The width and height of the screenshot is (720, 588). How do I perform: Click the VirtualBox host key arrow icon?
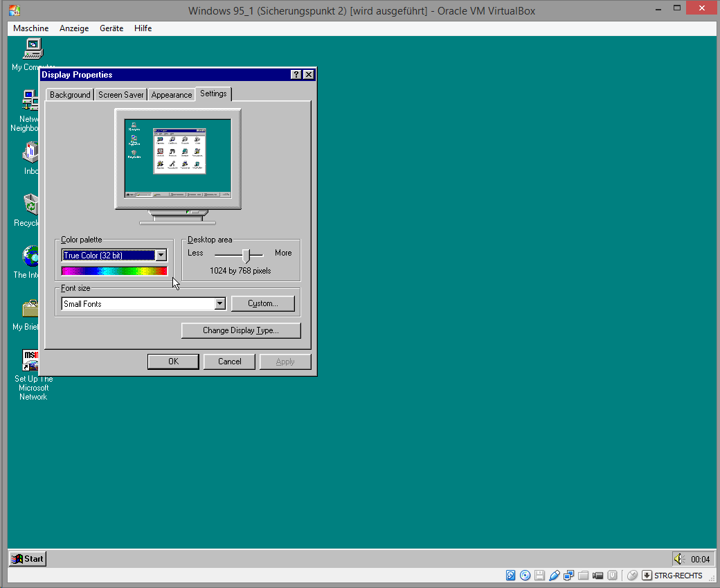pyautogui.click(x=647, y=575)
